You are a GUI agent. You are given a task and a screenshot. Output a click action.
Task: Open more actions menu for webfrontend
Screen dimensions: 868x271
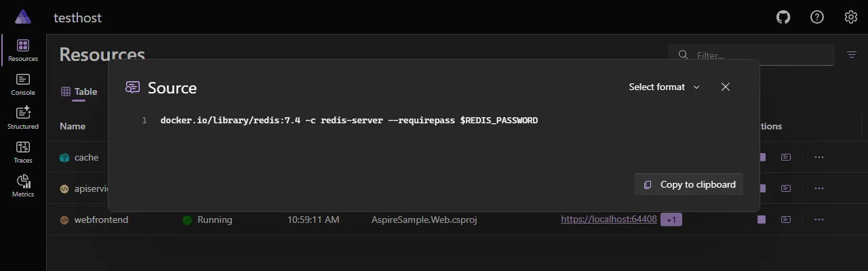pyautogui.click(x=819, y=220)
